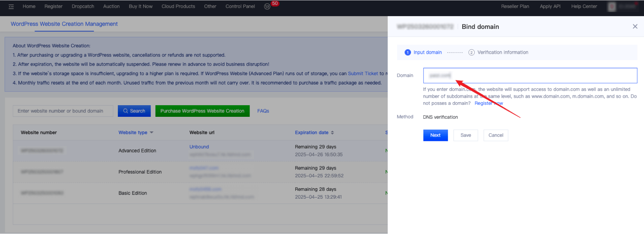Open the Website type filter dropdown
Screen dimensions: 644x234
151,133
